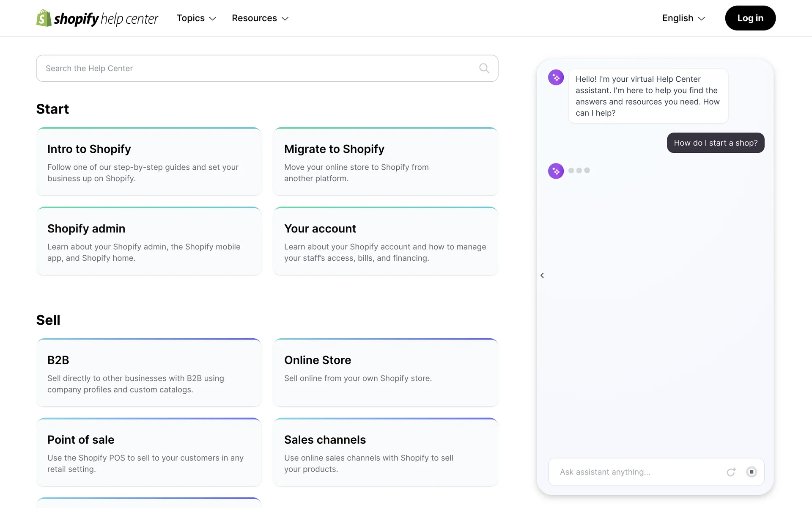Screen dimensions: 812x508
Task: Open the Online Store topic card
Action: coord(385,373)
